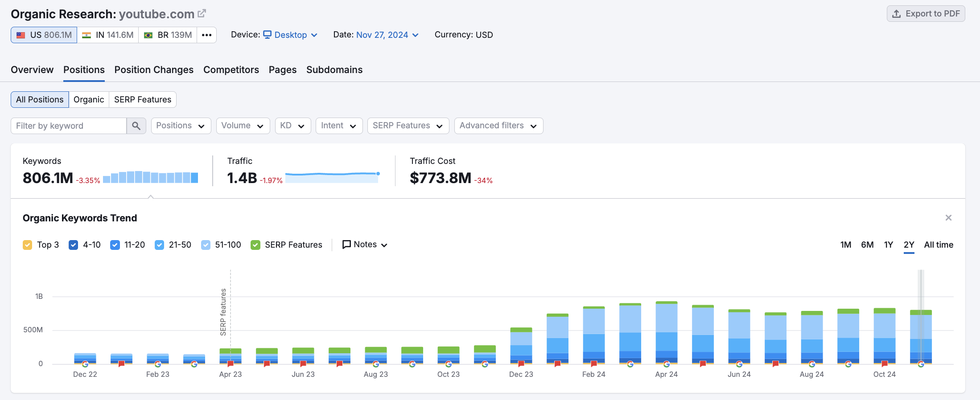Toggle the 4-10 positions checkbox
Image resolution: width=980 pixels, height=400 pixels.
pyautogui.click(x=74, y=245)
